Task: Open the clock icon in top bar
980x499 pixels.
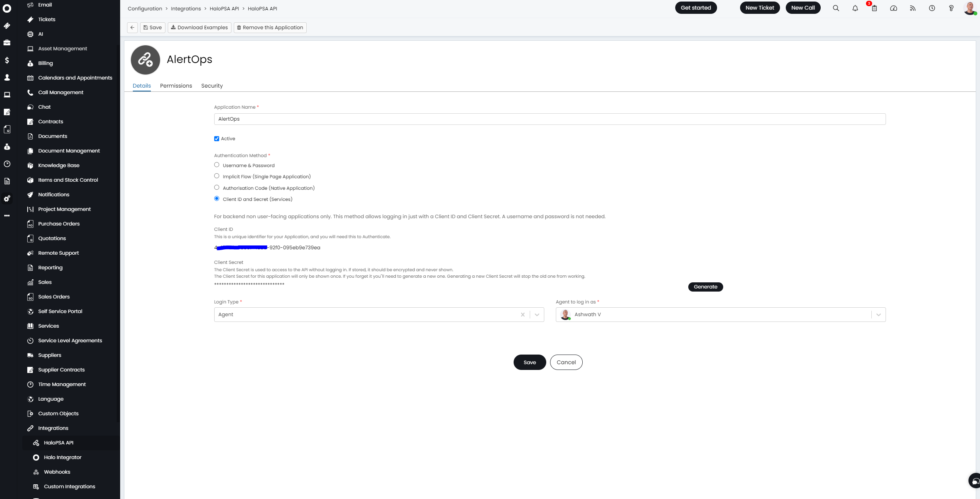Action: 932,8
